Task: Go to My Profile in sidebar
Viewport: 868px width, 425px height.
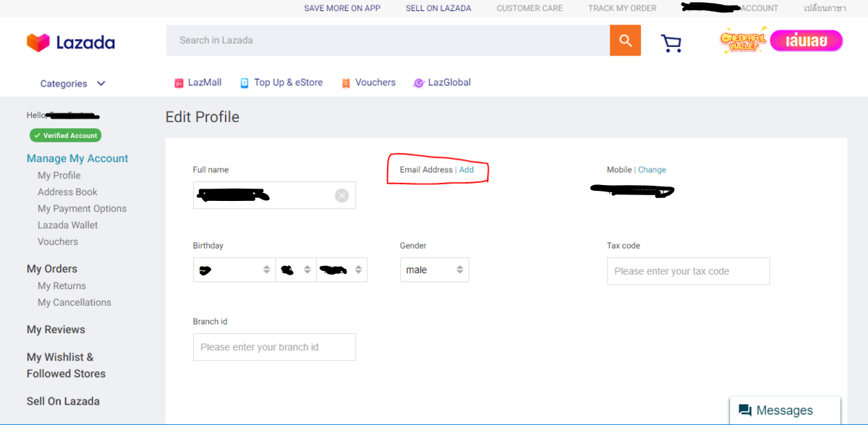Action: pyautogui.click(x=59, y=176)
